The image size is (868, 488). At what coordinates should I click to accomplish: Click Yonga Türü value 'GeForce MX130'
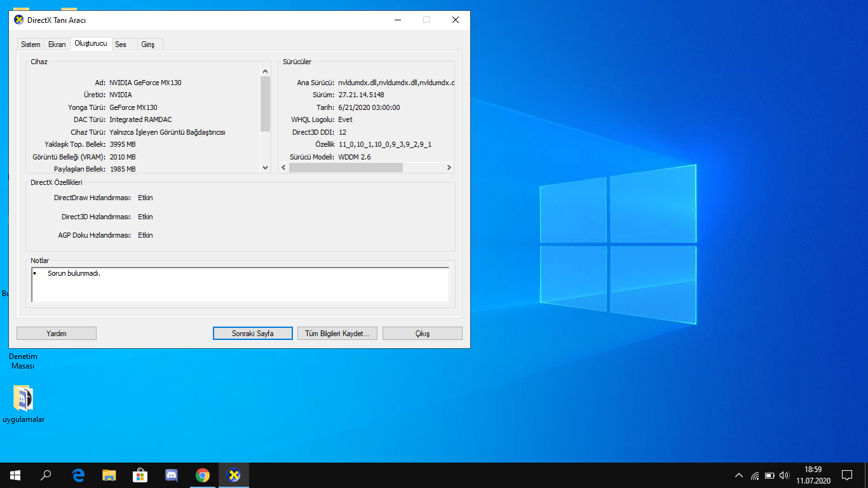click(x=133, y=107)
